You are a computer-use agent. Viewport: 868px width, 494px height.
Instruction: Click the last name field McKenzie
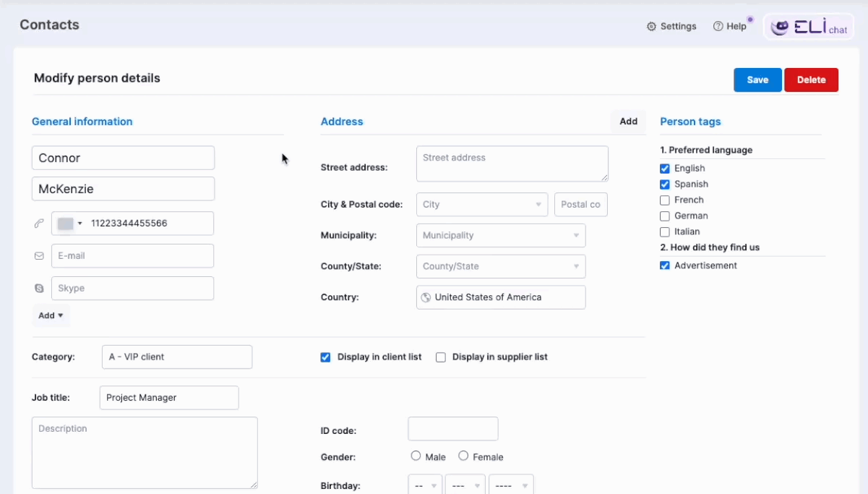tap(123, 189)
